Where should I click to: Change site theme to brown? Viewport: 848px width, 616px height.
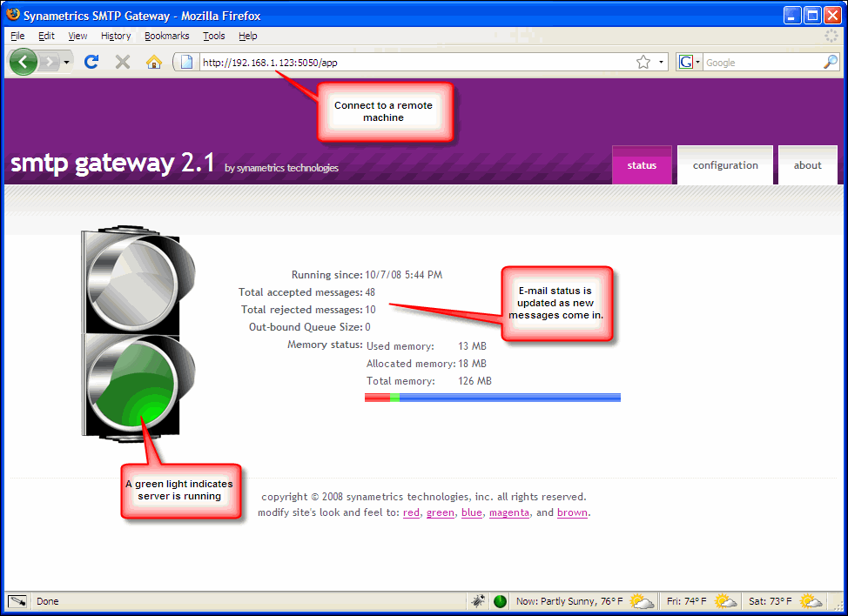click(x=572, y=512)
